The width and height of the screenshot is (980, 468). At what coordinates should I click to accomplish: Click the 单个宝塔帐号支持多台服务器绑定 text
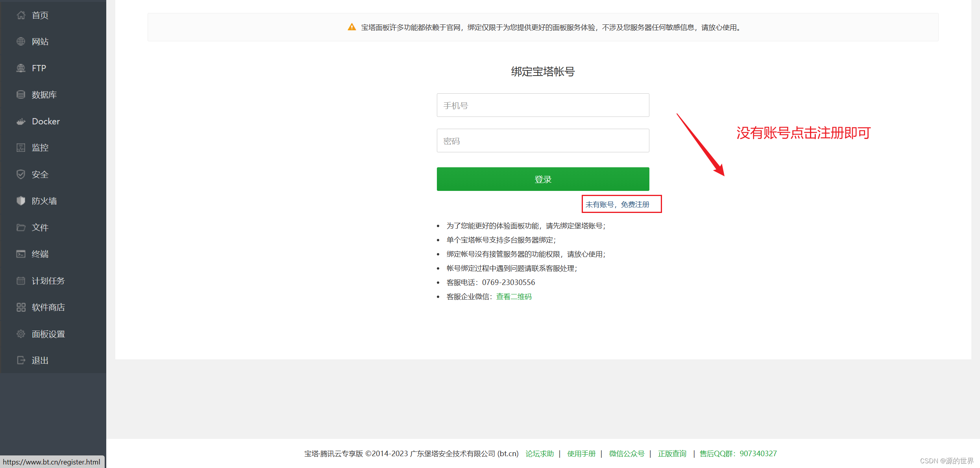(x=501, y=240)
